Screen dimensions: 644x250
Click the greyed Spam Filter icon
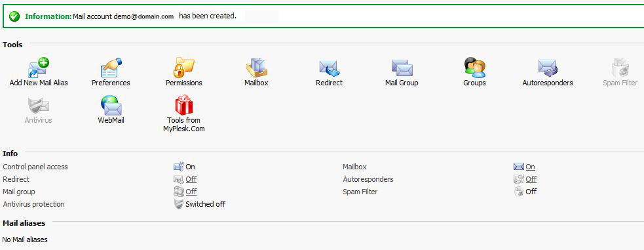click(x=620, y=68)
